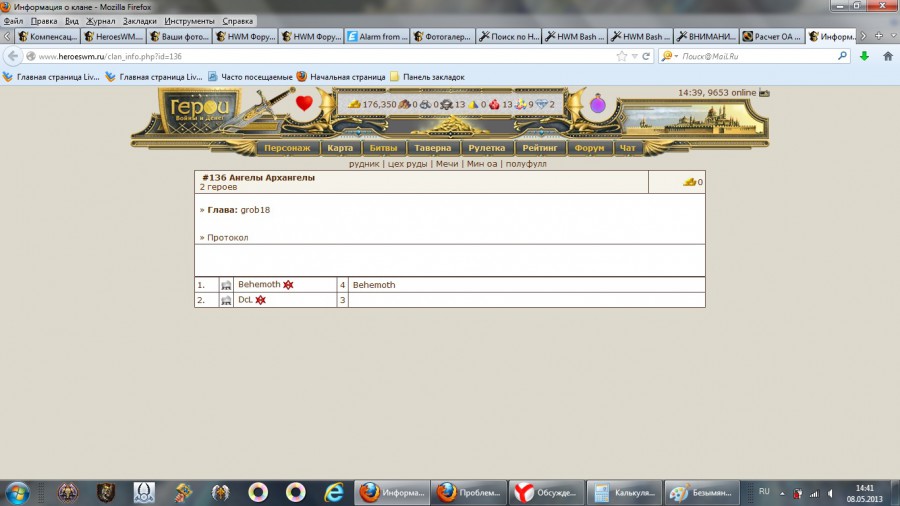Viewport: 900px width, 506px height.
Task: Switch to the Alarm from browser tab
Action: (376, 37)
